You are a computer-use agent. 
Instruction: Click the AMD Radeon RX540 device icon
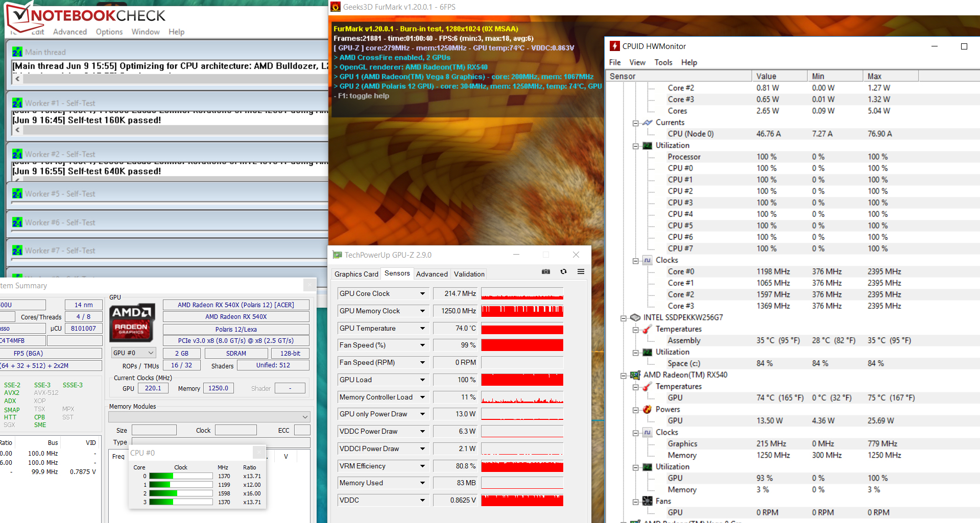pyautogui.click(x=635, y=375)
